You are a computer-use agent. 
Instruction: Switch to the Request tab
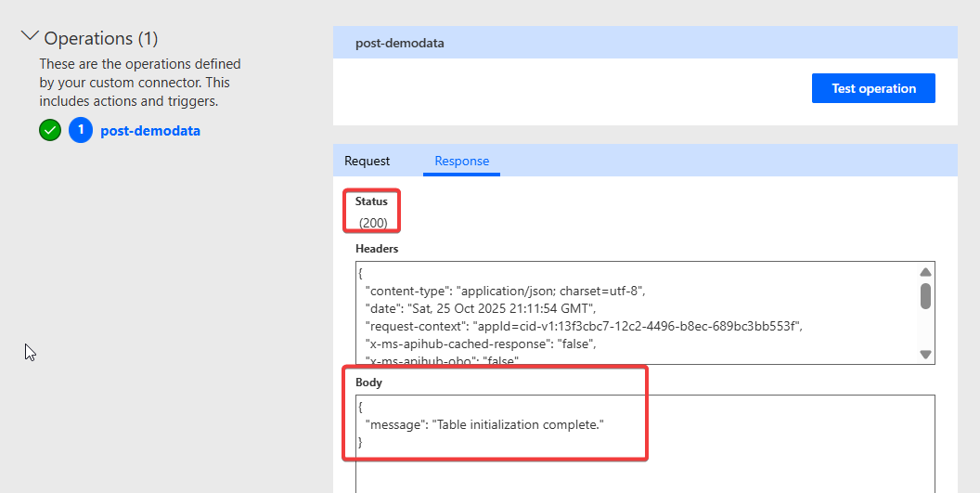pyautogui.click(x=367, y=161)
